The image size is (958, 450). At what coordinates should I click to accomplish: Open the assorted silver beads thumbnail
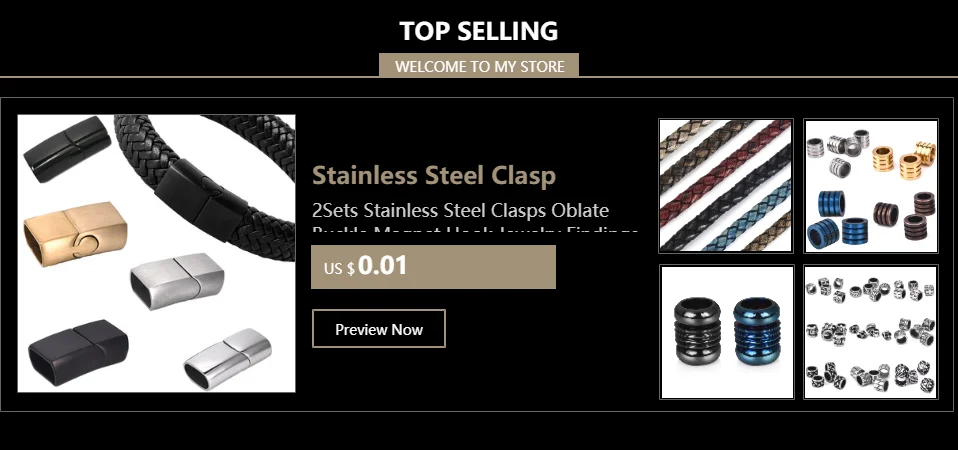coord(870,332)
